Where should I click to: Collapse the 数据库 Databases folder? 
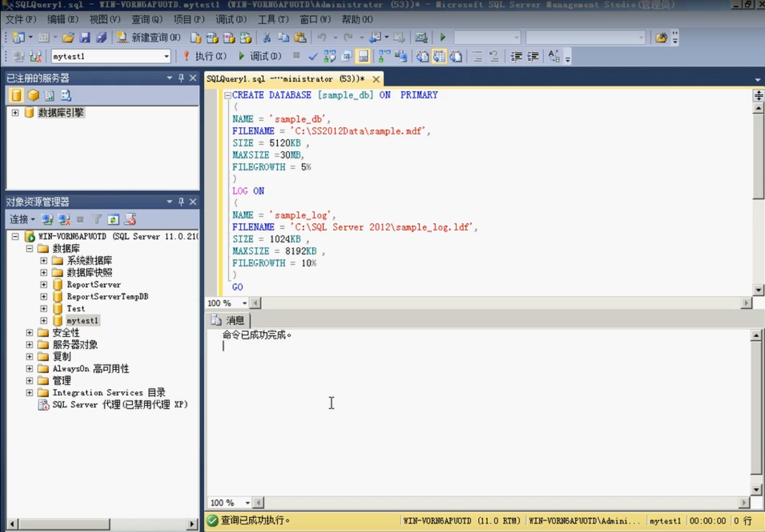pyautogui.click(x=29, y=248)
